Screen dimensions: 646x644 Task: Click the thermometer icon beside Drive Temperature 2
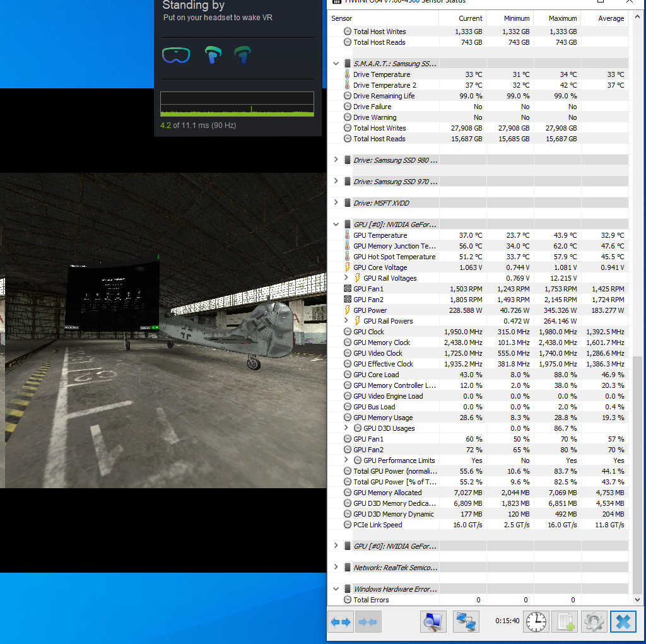pos(348,85)
